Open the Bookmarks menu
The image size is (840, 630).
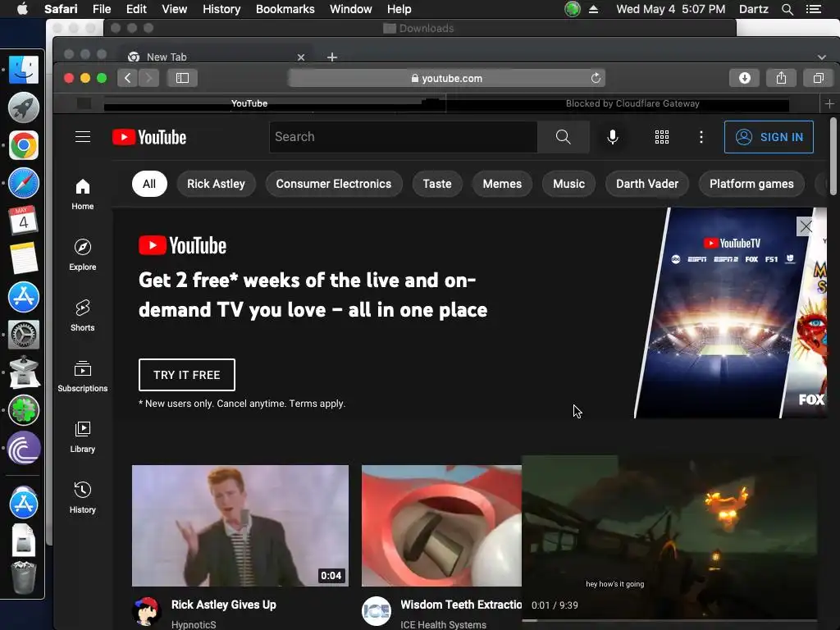[285, 9]
